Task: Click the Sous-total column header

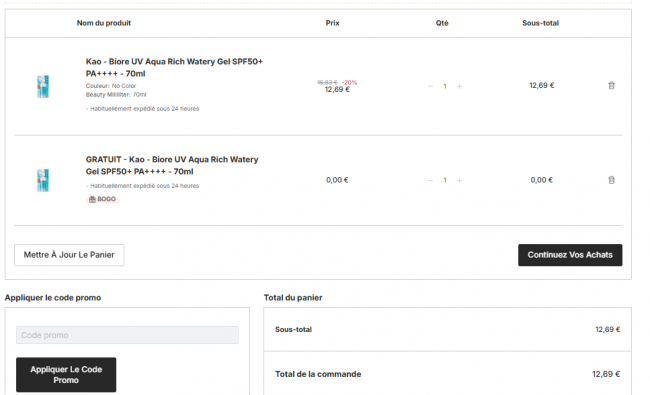Action: coord(541,23)
